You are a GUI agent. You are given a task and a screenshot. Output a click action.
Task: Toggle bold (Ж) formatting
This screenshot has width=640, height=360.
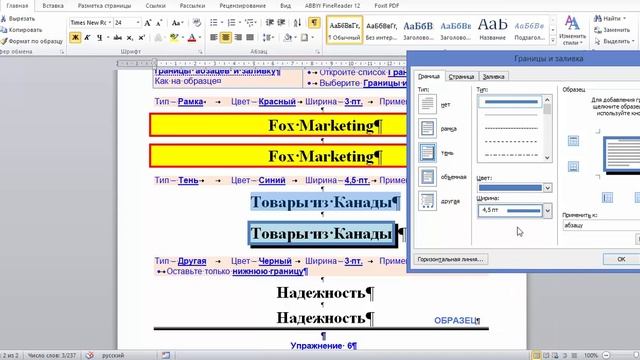point(75,38)
